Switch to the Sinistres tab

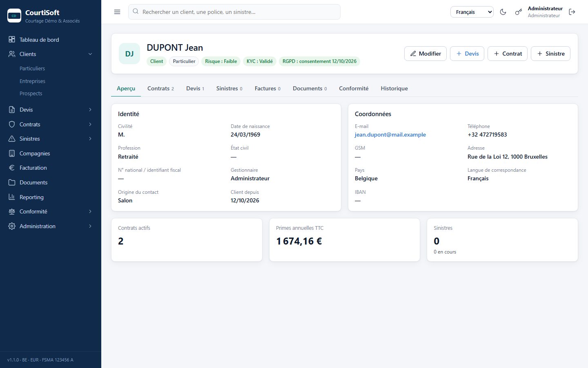click(x=229, y=88)
